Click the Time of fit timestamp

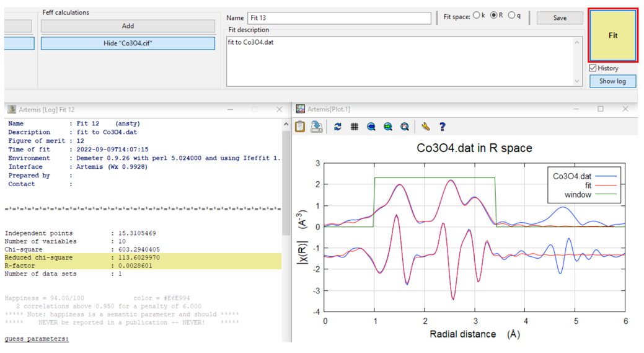pos(113,150)
